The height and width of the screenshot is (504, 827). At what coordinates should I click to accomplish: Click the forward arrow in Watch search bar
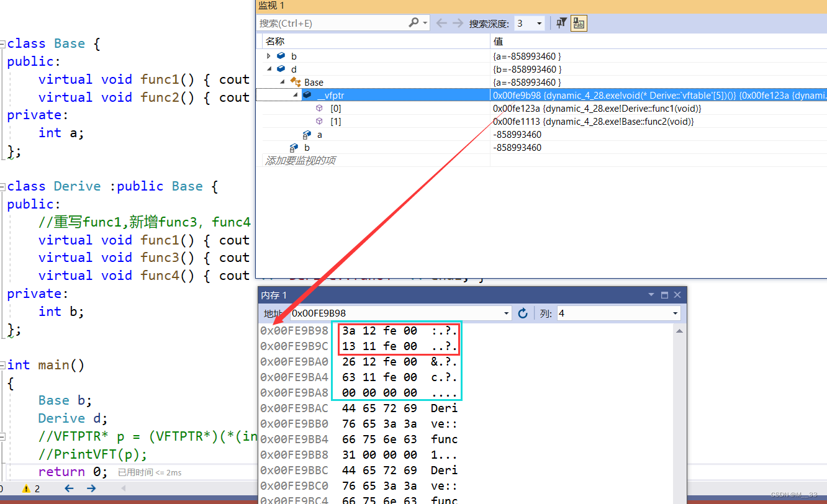(458, 23)
